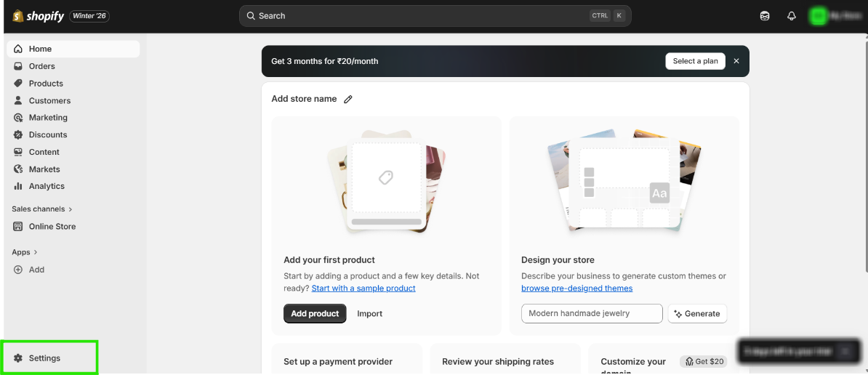The height and width of the screenshot is (375, 868).
Task: Click the pencil icon to edit store name
Action: coord(348,100)
